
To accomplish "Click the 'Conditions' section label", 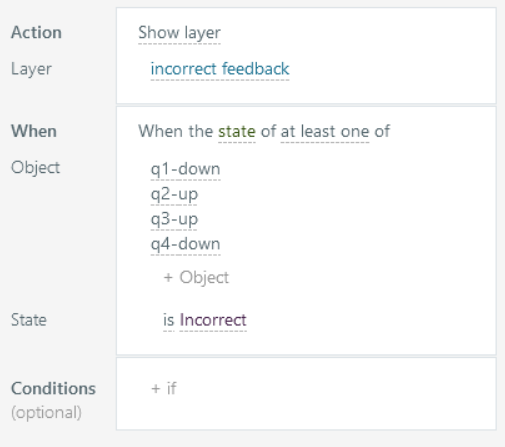I will pyautogui.click(x=53, y=389).
